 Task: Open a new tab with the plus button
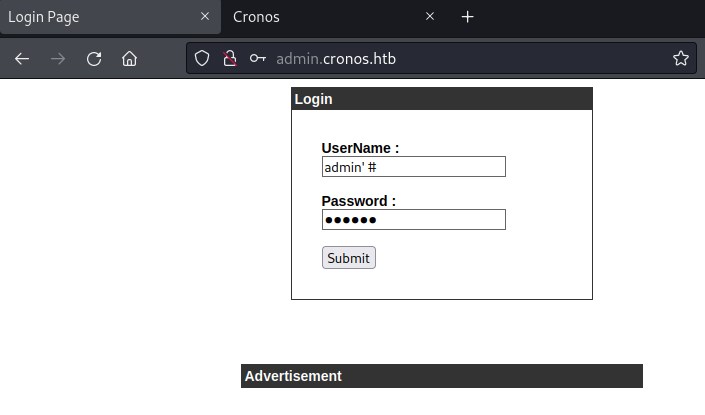[467, 17]
